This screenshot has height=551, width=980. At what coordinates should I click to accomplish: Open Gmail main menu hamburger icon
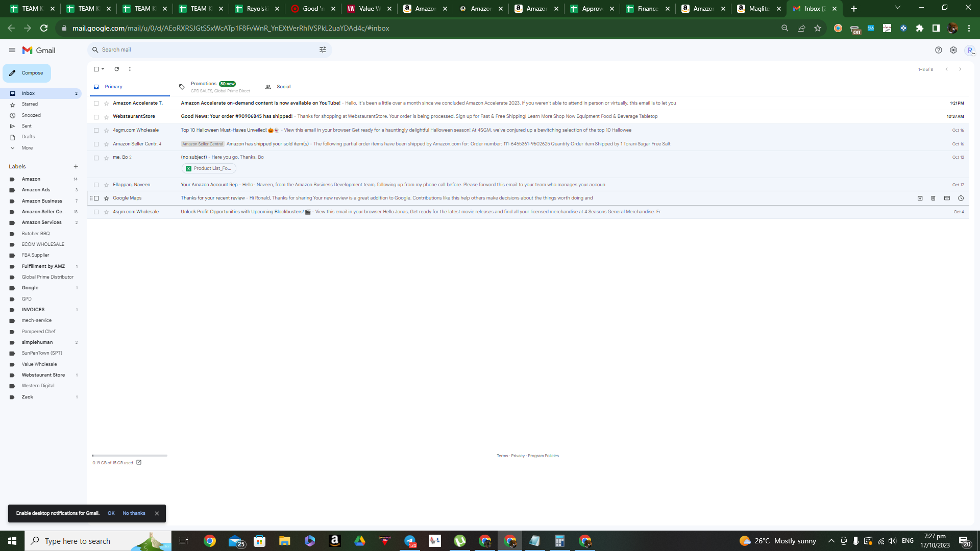(x=12, y=50)
